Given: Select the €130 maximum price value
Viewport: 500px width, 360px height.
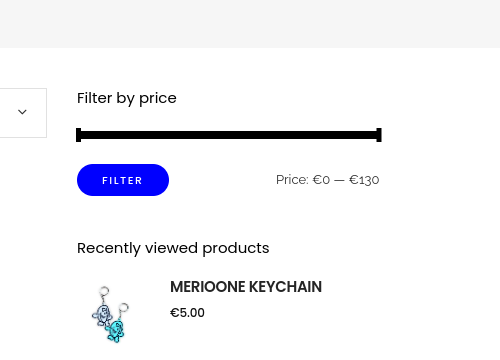Looking at the screenshot, I should [364, 180].
